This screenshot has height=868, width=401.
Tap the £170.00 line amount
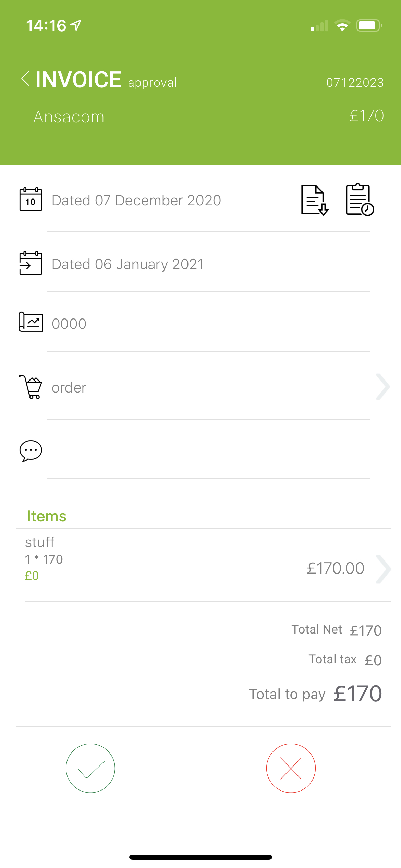pyautogui.click(x=336, y=568)
